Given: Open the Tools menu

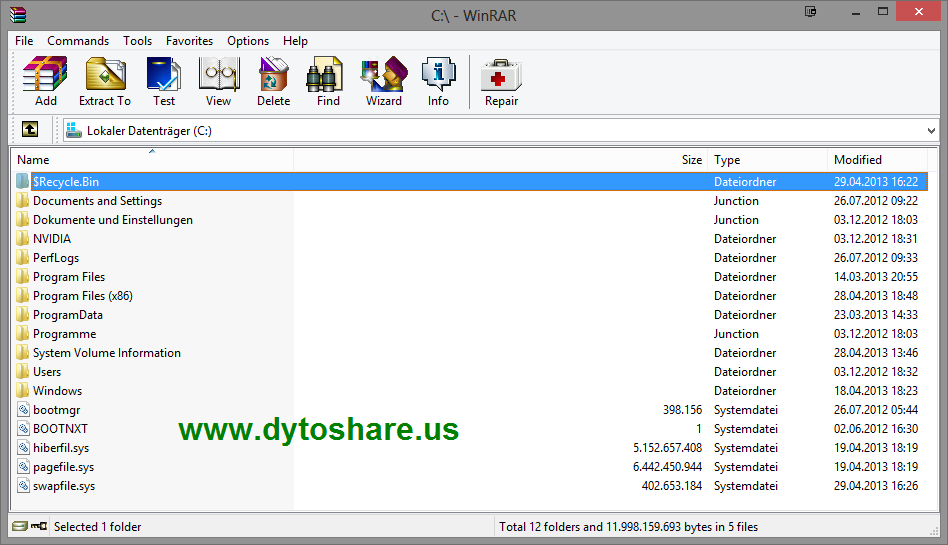Looking at the screenshot, I should (137, 41).
